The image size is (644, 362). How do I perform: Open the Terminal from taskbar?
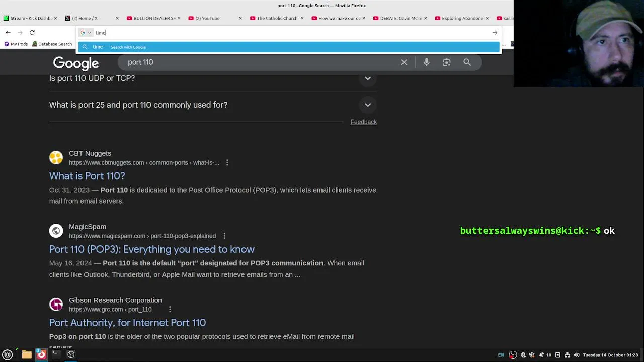pyautogui.click(x=56, y=354)
